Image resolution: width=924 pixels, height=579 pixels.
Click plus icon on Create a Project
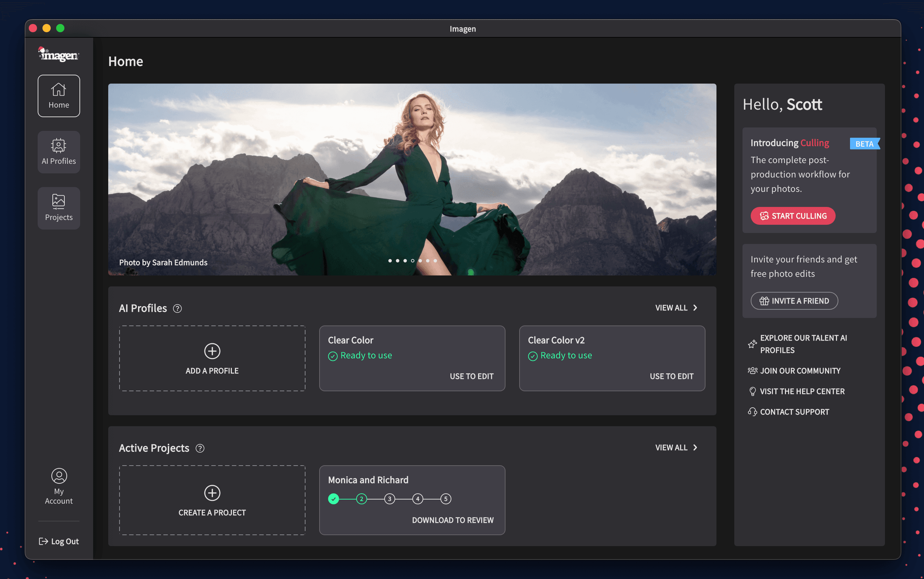click(212, 493)
